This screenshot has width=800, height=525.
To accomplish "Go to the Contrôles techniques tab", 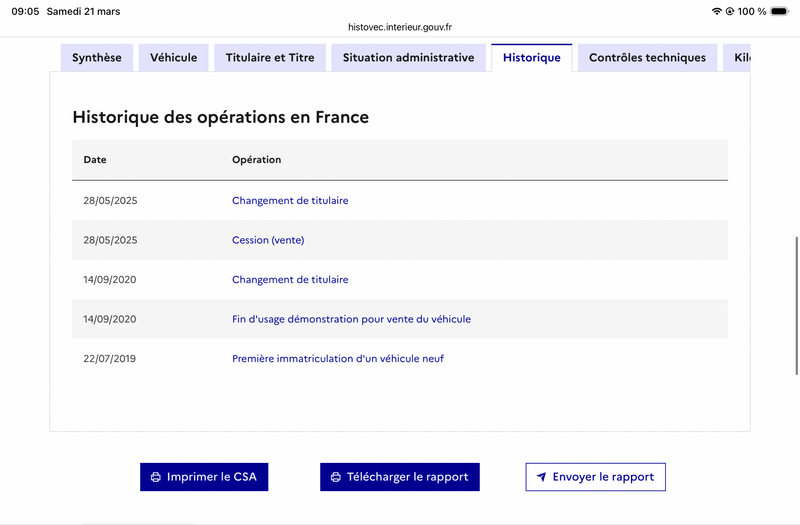I will pos(647,58).
